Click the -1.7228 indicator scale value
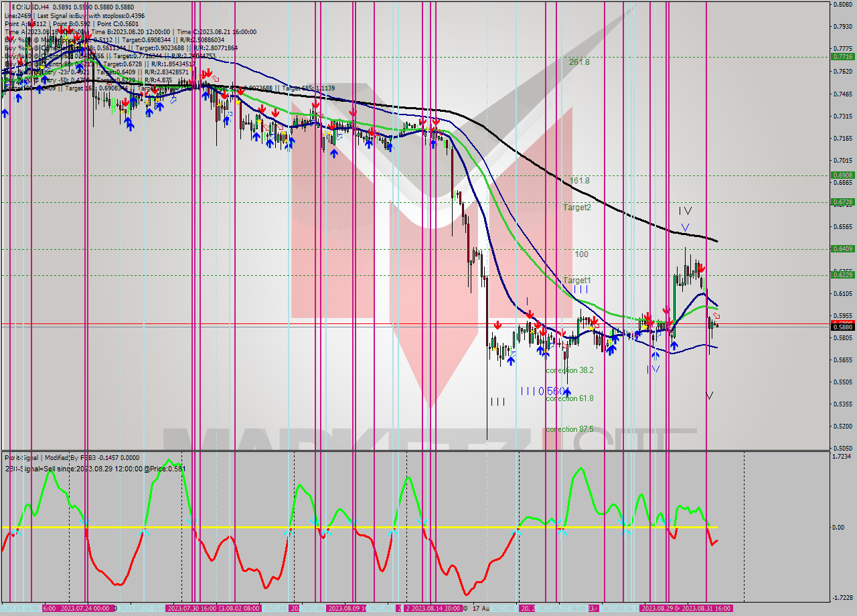The width and height of the screenshot is (857, 616). [x=842, y=598]
